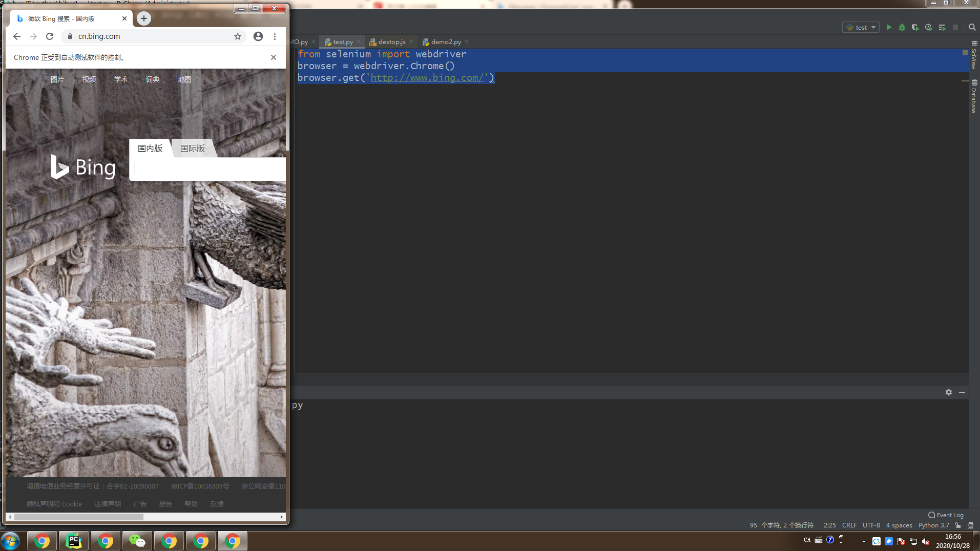Image resolution: width=980 pixels, height=551 pixels.
Task: Select the 国内版 search tab on Bing
Action: point(150,148)
